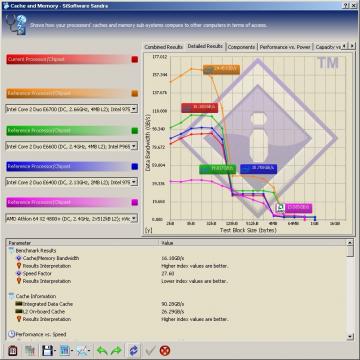Click the Parameter column header

[x=82, y=243]
